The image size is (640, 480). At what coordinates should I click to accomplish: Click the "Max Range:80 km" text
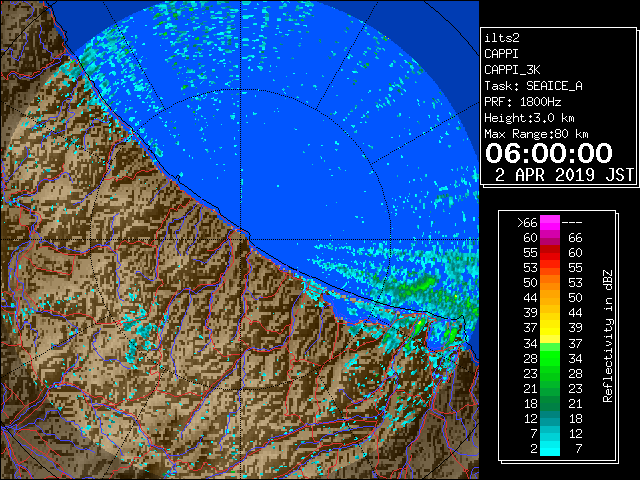pyautogui.click(x=536, y=134)
